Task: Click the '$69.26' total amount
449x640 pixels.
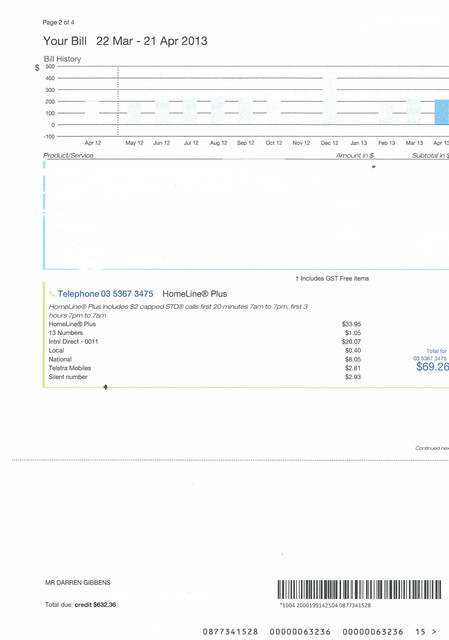Action: pyautogui.click(x=433, y=367)
